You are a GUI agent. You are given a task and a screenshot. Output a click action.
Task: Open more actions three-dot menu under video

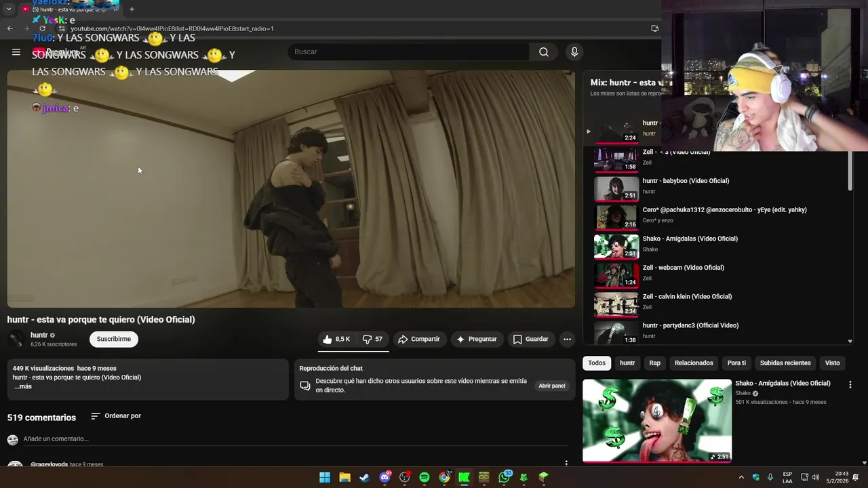coord(567,339)
